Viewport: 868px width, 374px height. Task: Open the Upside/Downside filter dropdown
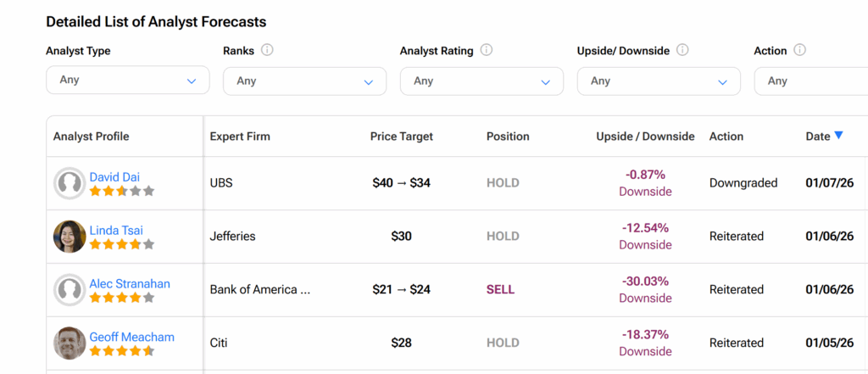point(659,81)
